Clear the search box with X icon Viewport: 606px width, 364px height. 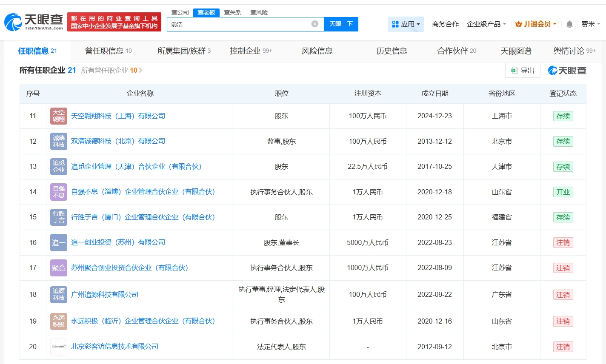point(315,24)
